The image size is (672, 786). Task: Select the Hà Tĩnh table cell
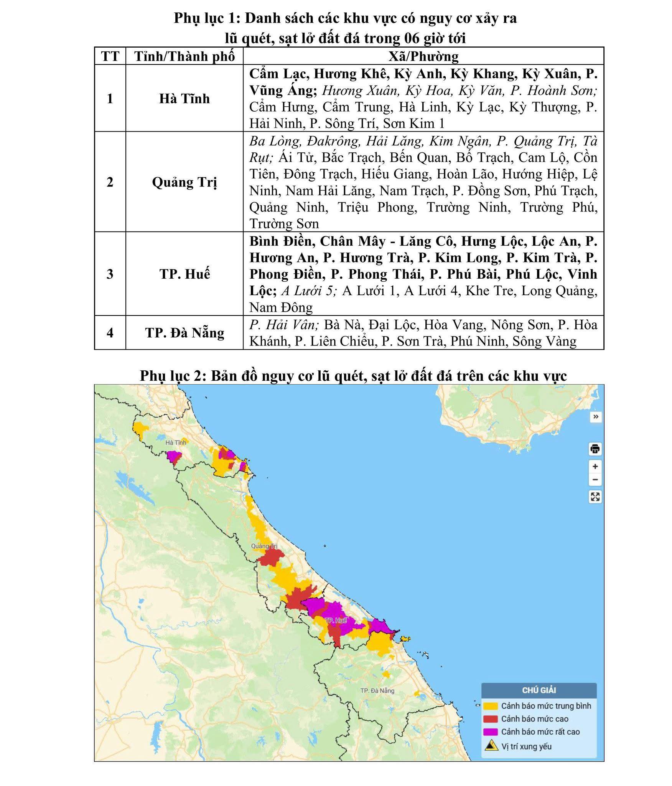[184, 99]
